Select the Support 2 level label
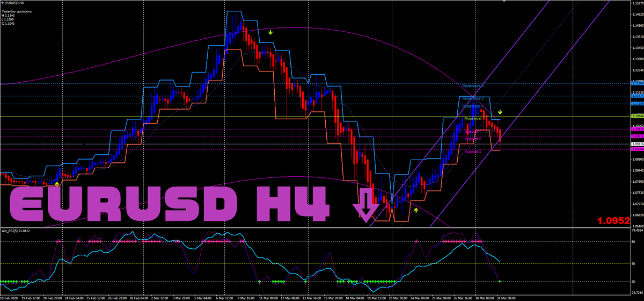 pyautogui.click(x=473, y=139)
